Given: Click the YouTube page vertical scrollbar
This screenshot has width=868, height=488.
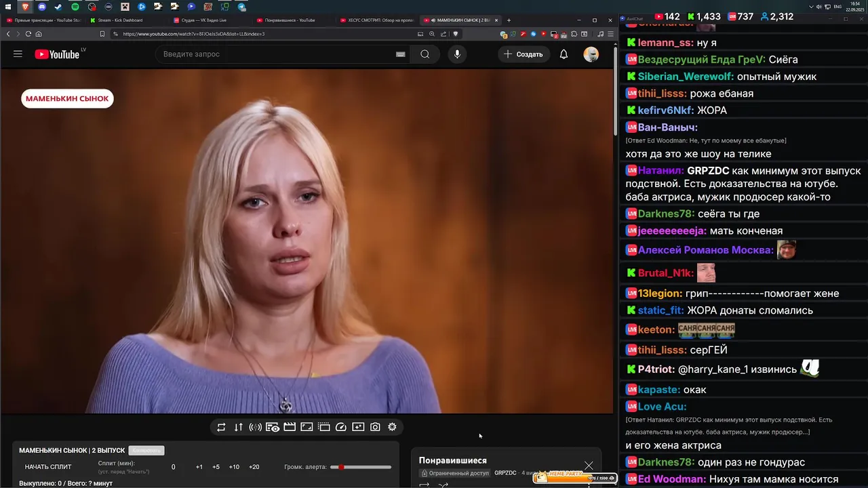Looking at the screenshot, I should (x=616, y=91).
